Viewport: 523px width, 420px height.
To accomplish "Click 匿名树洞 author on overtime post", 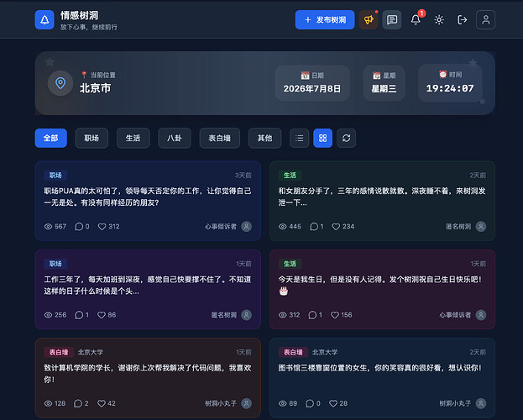I will coord(224,315).
